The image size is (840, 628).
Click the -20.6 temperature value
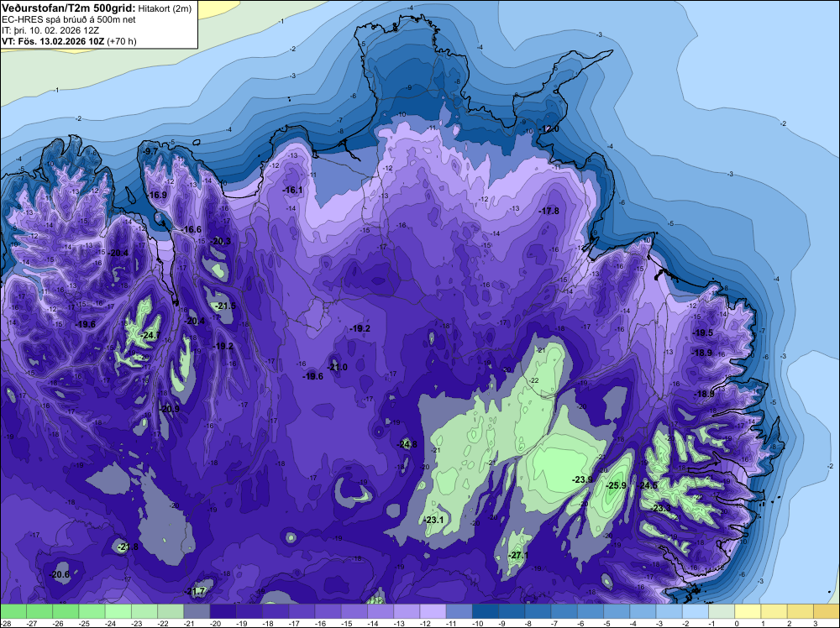pos(60,574)
